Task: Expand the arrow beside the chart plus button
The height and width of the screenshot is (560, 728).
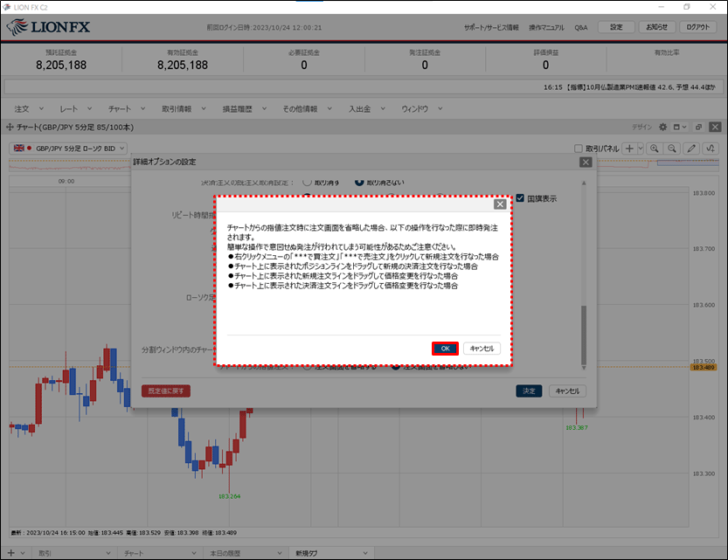Action: [641, 149]
